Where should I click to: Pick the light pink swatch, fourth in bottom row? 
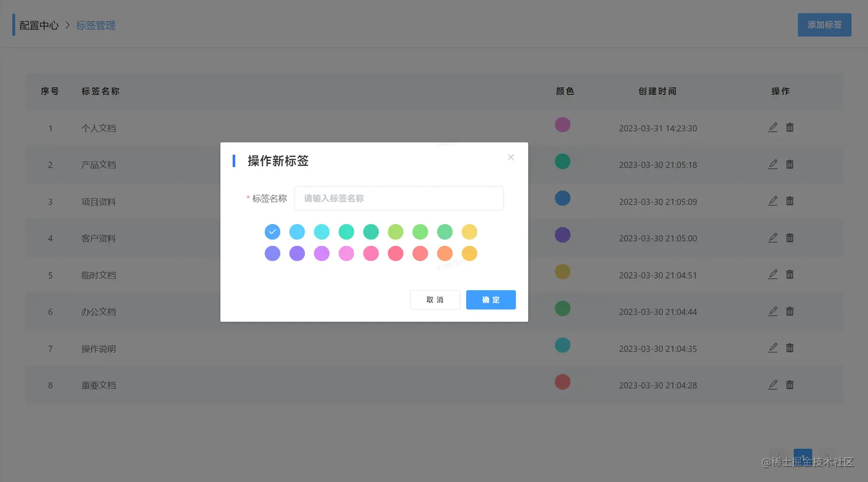pyautogui.click(x=346, y=253)
